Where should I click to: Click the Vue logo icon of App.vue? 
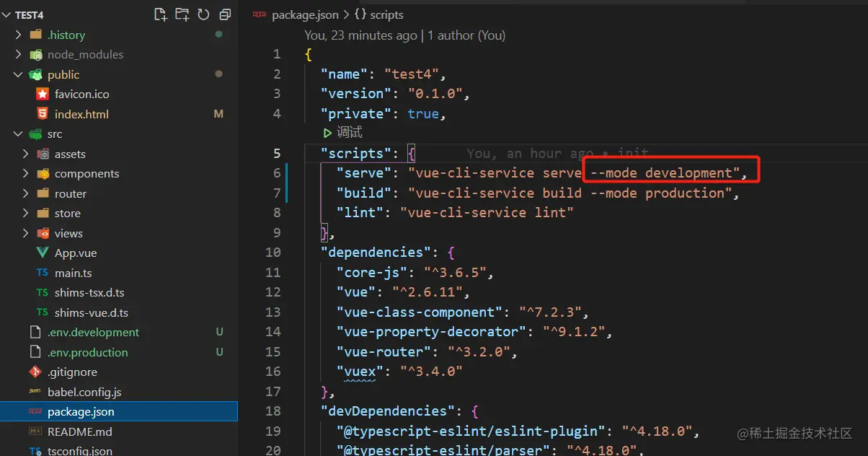[x=43, y=253]
